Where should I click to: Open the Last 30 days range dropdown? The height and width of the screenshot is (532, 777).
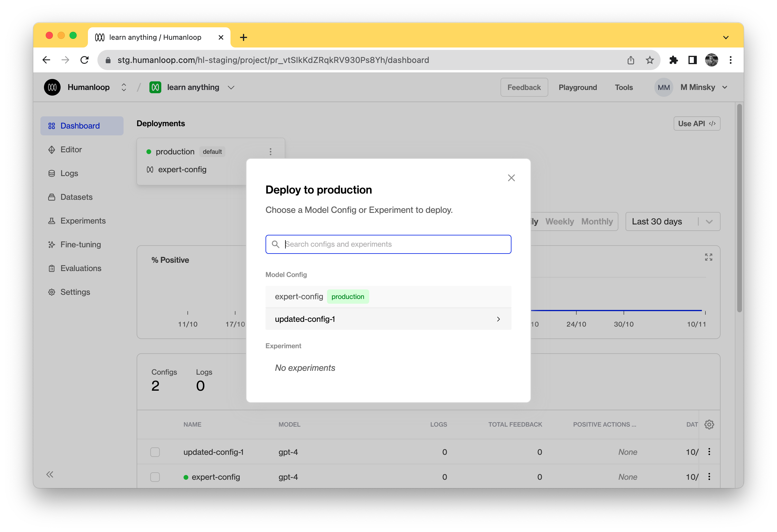click(x=673, y=221)
